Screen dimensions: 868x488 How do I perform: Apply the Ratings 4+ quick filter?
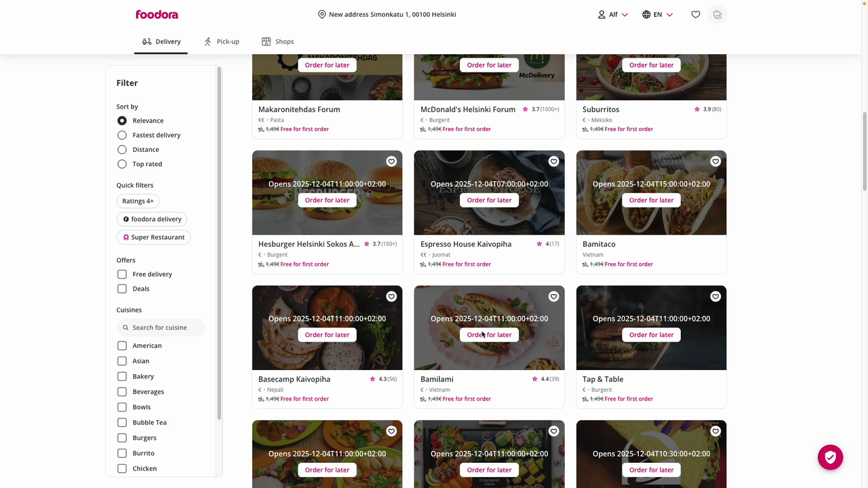click(138, 201)
